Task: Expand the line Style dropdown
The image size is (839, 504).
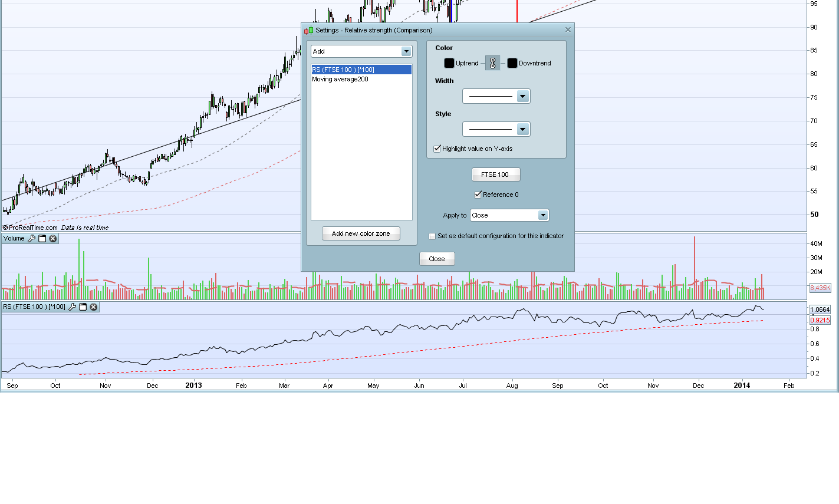Action: pyautogui.click(x=496, y=129)
